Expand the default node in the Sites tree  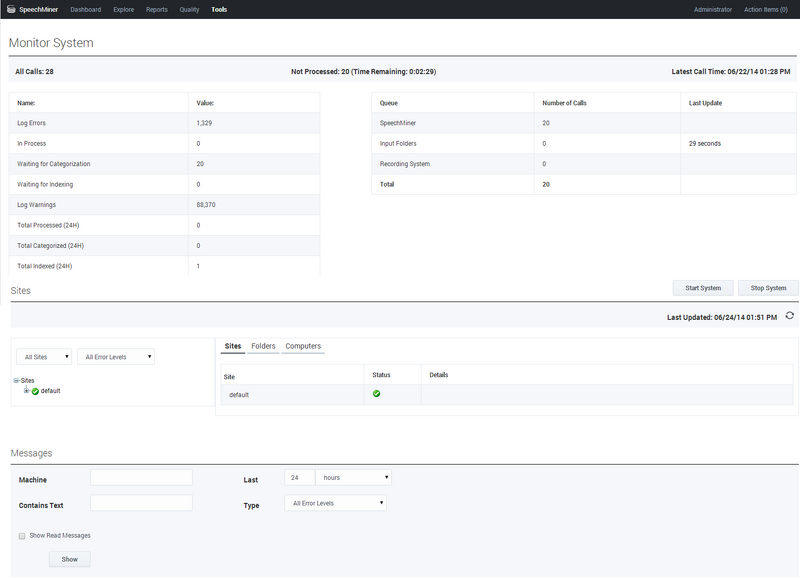25,390
